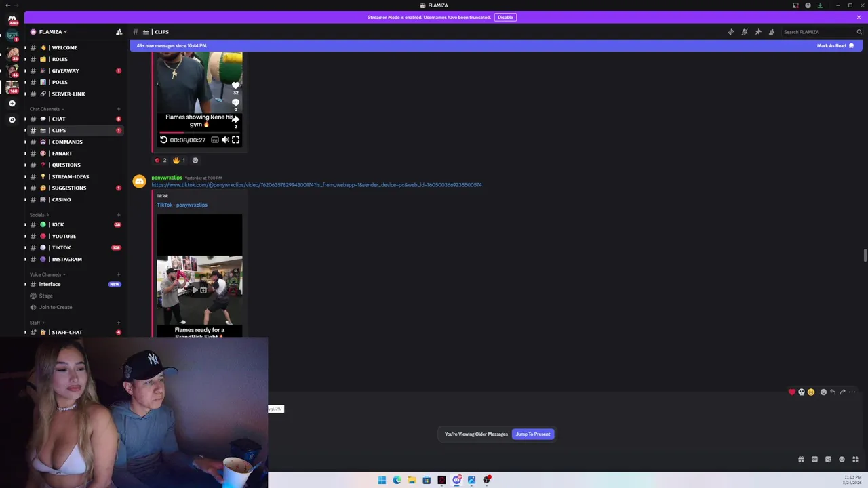The image size is (868, 488).
Task: Create channel in Voice Channels plus icon
Action: 119,274
